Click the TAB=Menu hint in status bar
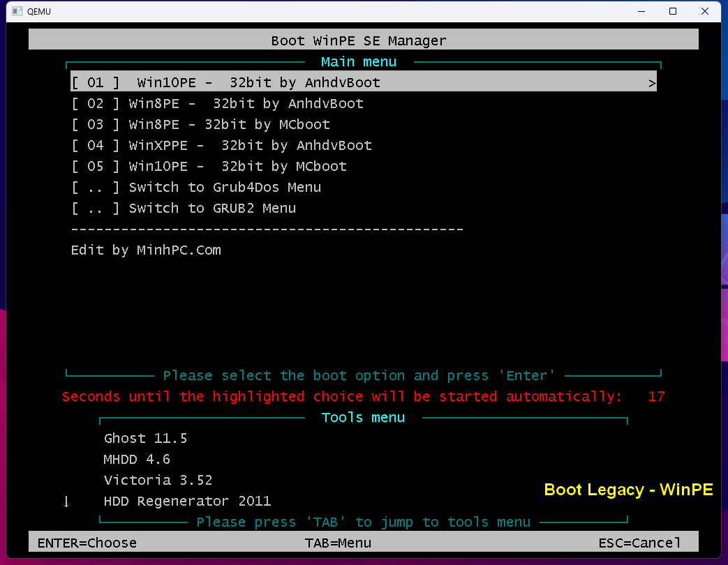 pyautogui.click(x=338, y=543)
